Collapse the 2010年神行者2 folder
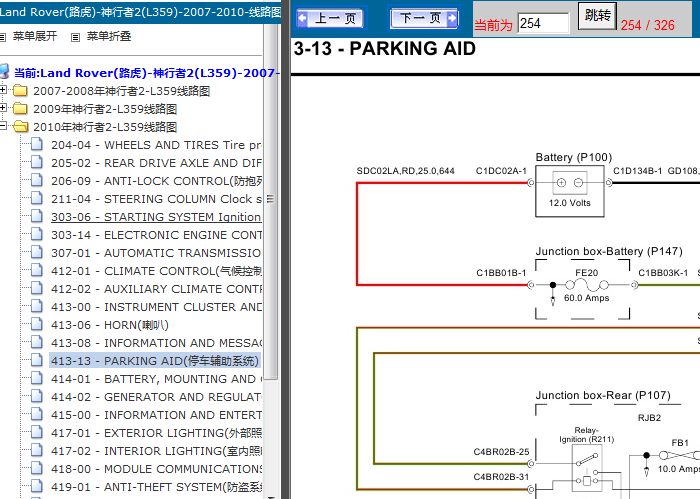700x499 pixels. click(3, 126)
